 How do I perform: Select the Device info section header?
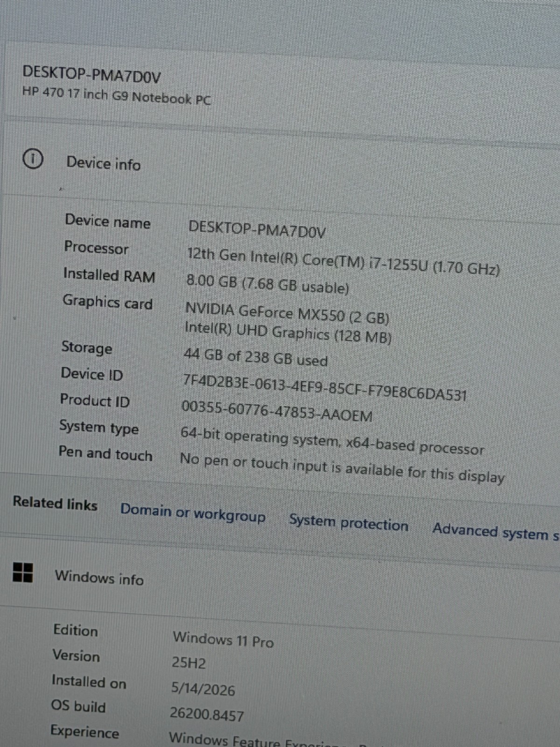(103, 163)
